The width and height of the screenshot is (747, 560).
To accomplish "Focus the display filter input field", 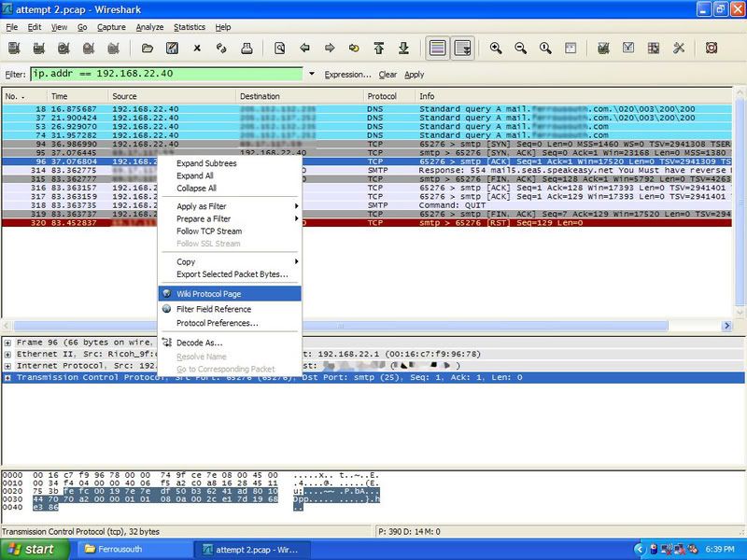I will click(x=167, y=74).
